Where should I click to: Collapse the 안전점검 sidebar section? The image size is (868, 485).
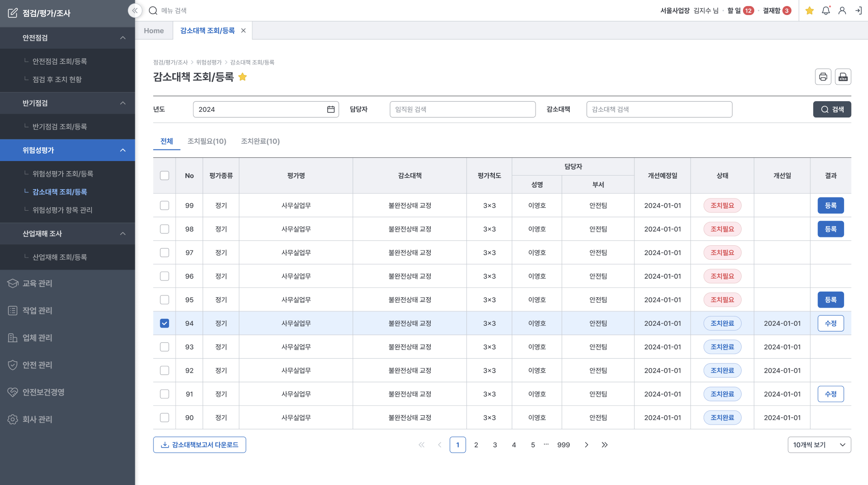tap(123, 38)
